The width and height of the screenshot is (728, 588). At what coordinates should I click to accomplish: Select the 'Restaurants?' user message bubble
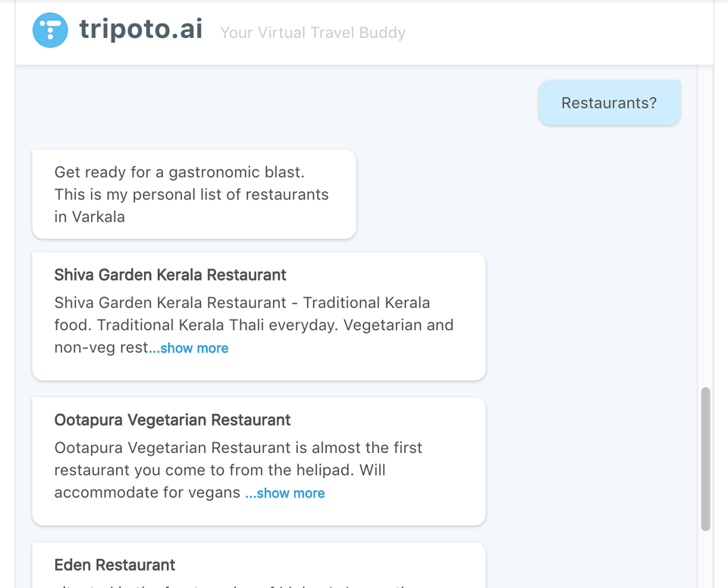coord(609,102)
